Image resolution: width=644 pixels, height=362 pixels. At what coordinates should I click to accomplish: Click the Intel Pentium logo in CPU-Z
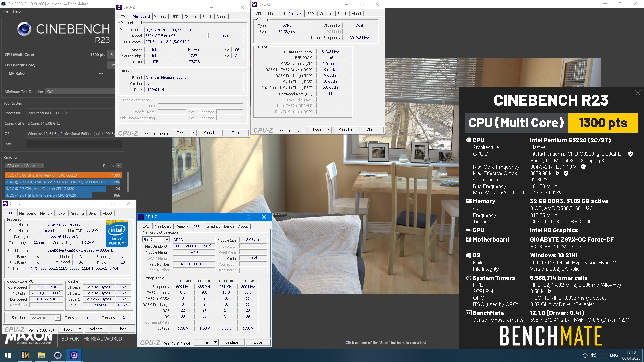click(117, 233)
